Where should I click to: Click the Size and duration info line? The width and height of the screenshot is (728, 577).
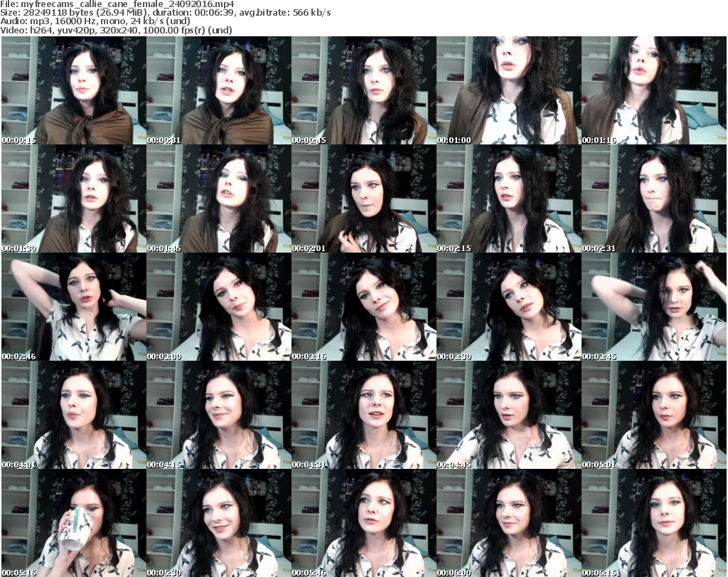pyautogui.click(x=165, y=13)
